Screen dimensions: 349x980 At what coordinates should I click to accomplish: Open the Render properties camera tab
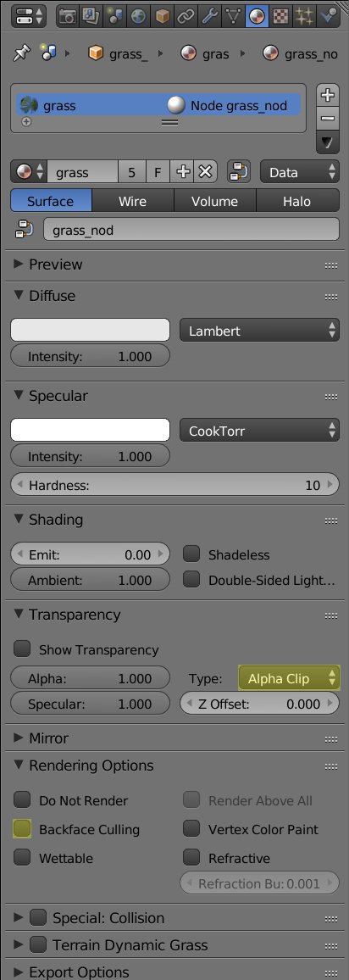point(68,15)
